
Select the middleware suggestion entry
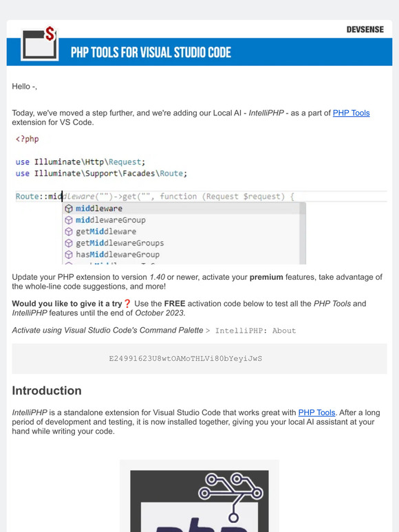[x=182, y=208]
